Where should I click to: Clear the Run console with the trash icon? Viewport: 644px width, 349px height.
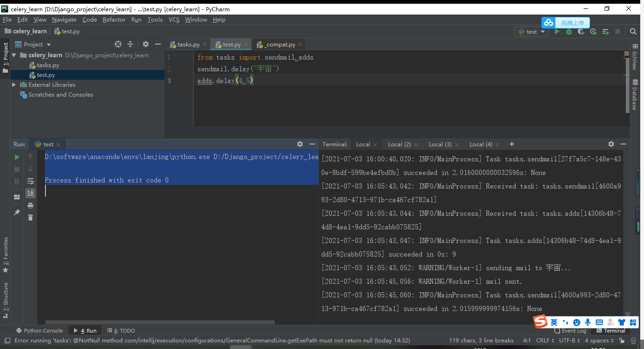30,218
